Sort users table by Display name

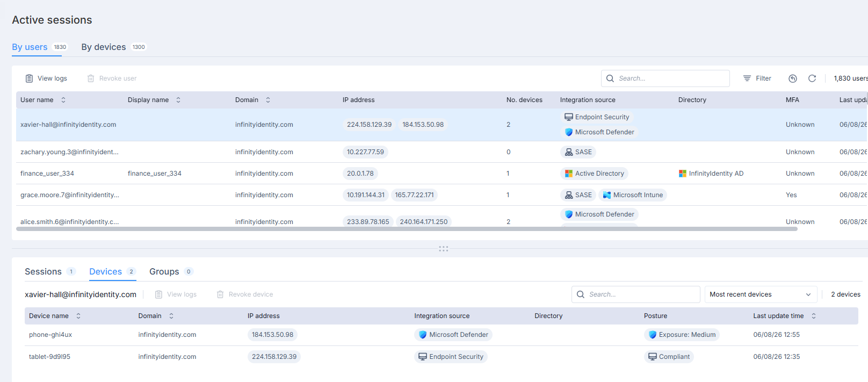[178, 100]
